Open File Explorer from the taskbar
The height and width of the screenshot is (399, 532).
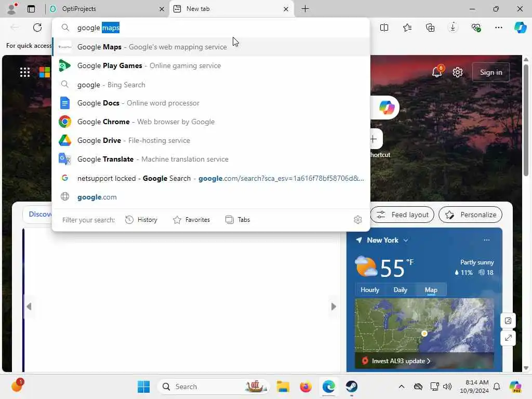283,387
